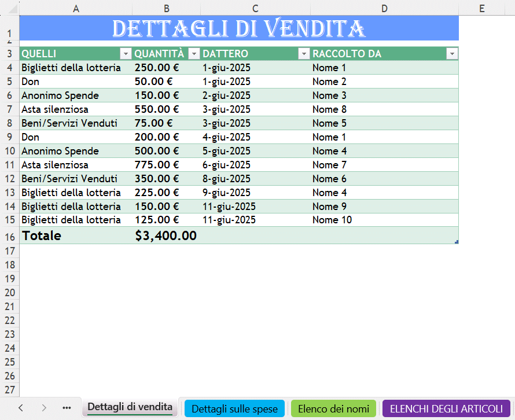Click the previous sheet navigation arrow
515x420 pixels.
coord(21,407)
